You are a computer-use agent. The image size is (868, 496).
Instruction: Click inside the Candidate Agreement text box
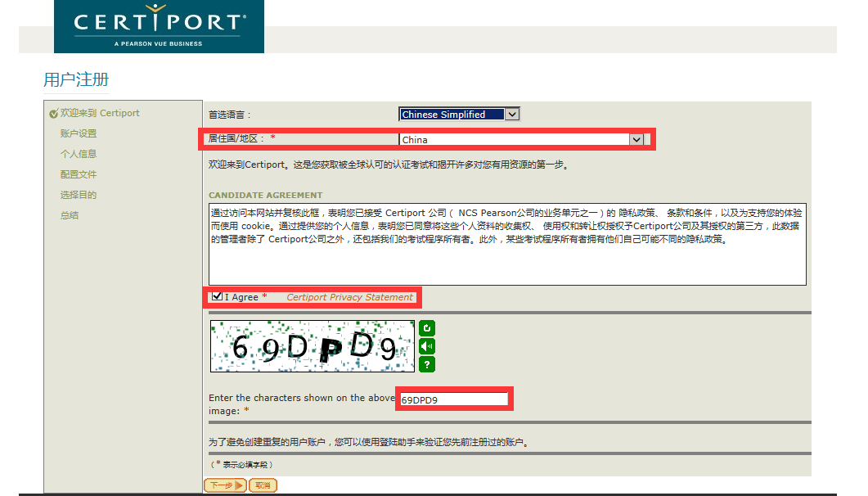507,244
